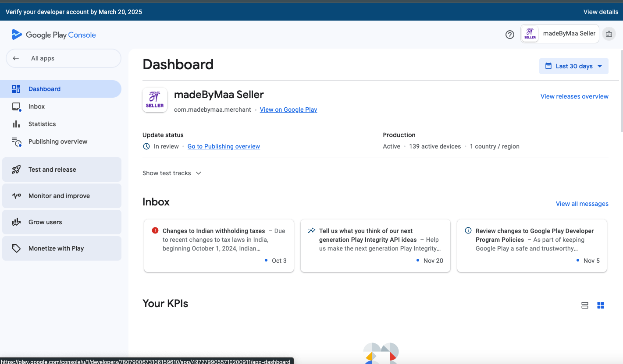This screenshot has width=623, height=364.
Task: Expand the Test and release section
Action: click(62, 170)
